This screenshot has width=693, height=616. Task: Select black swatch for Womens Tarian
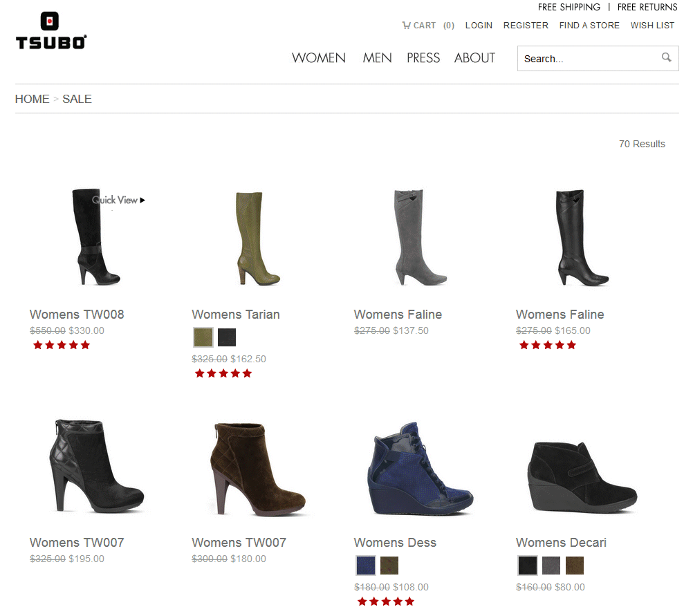click(227, 337)
